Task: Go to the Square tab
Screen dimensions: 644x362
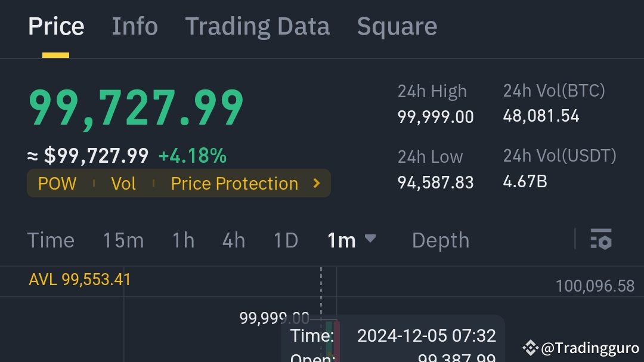Action: point(397,27)
